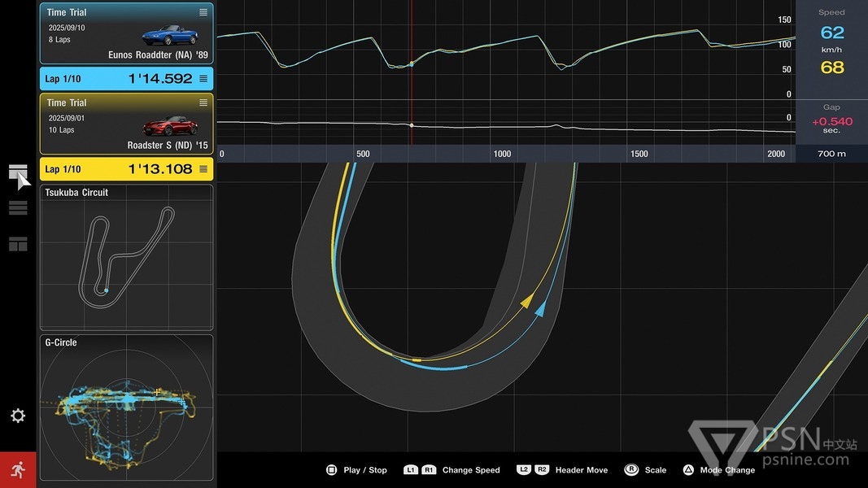Click the 8 Laps text
The image size is (868, 488).
(59, 40)
